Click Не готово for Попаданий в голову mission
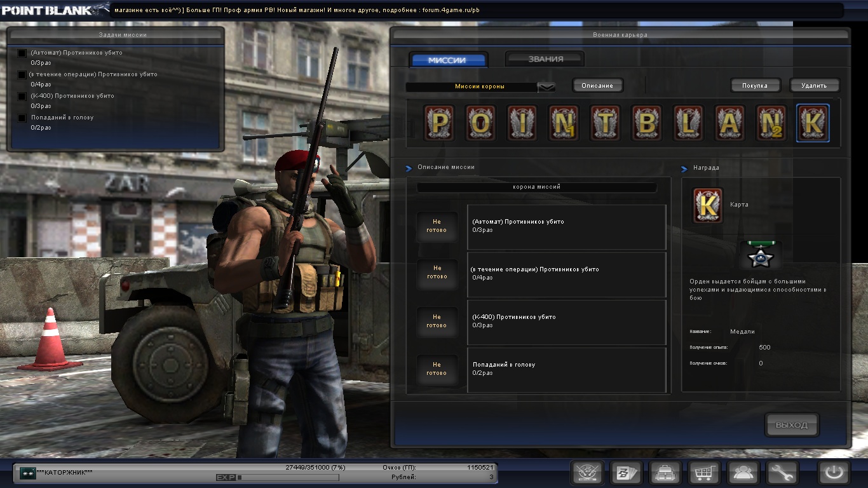The height and width of the screenshot is (488, 868). pos(437,369)
